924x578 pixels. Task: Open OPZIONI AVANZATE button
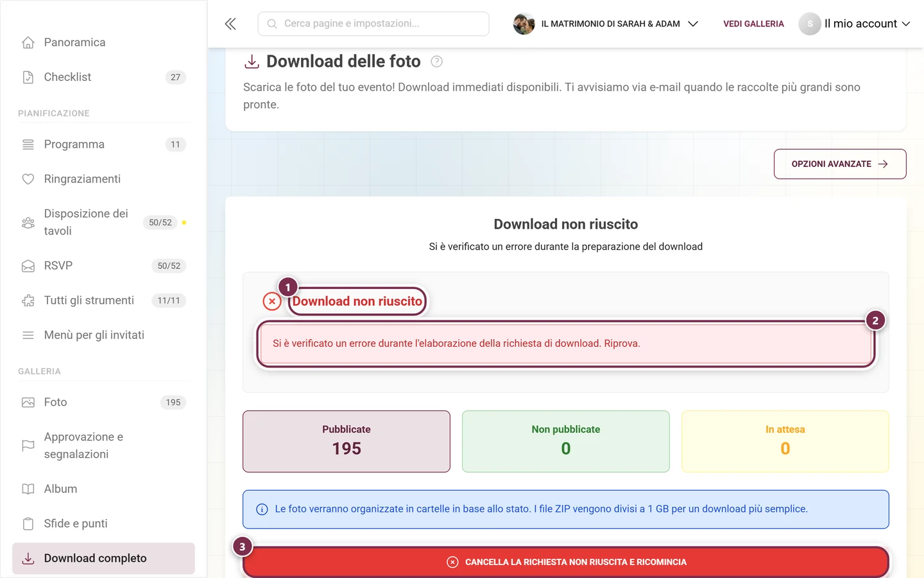(840, 164)
